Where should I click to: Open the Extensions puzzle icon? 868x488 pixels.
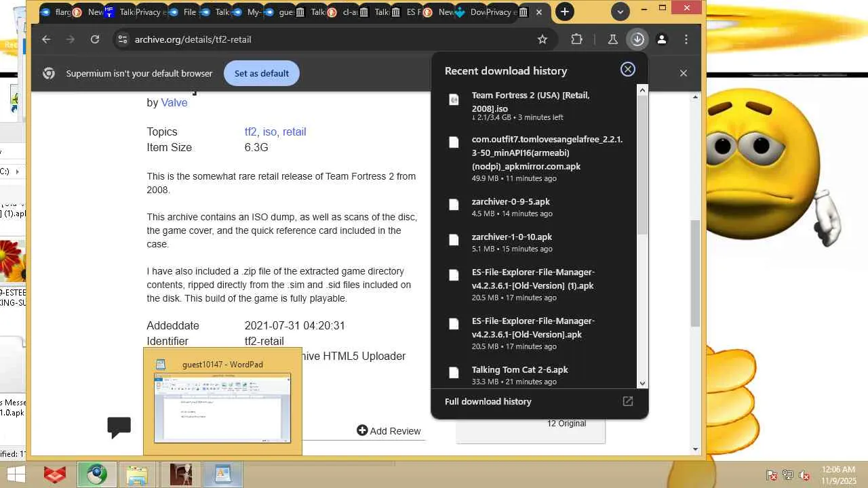coord(576,39)
